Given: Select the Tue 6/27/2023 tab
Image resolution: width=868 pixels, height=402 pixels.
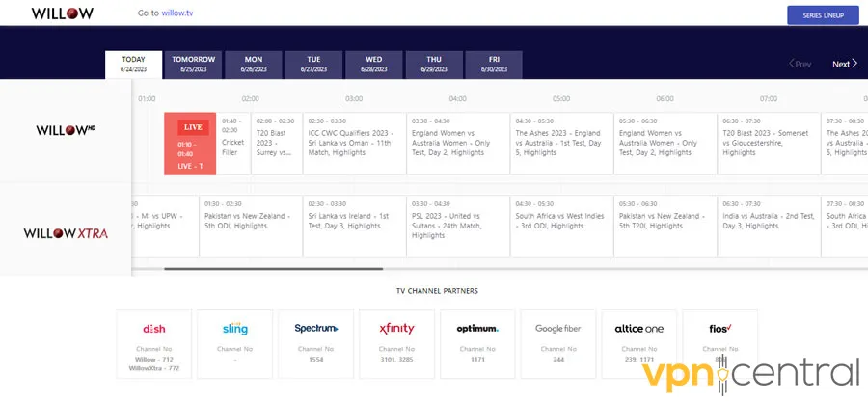Looking at the screenshot, I should (x=313, y=65).
